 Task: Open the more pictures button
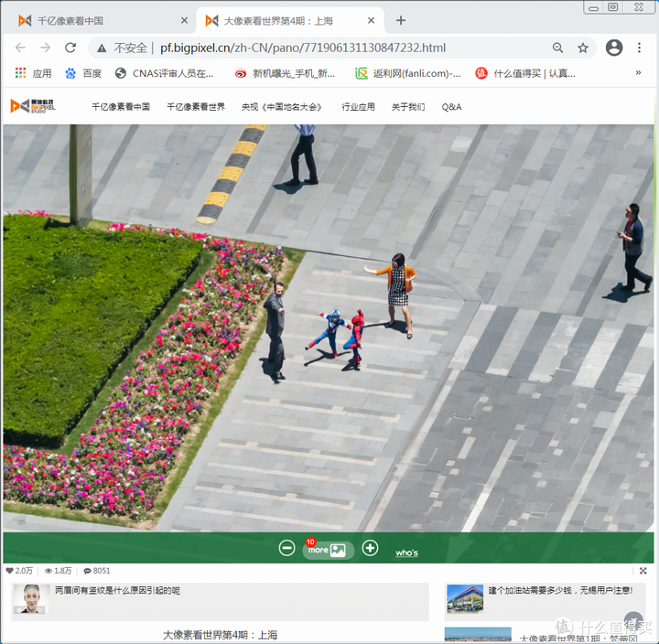coord(329,550)
